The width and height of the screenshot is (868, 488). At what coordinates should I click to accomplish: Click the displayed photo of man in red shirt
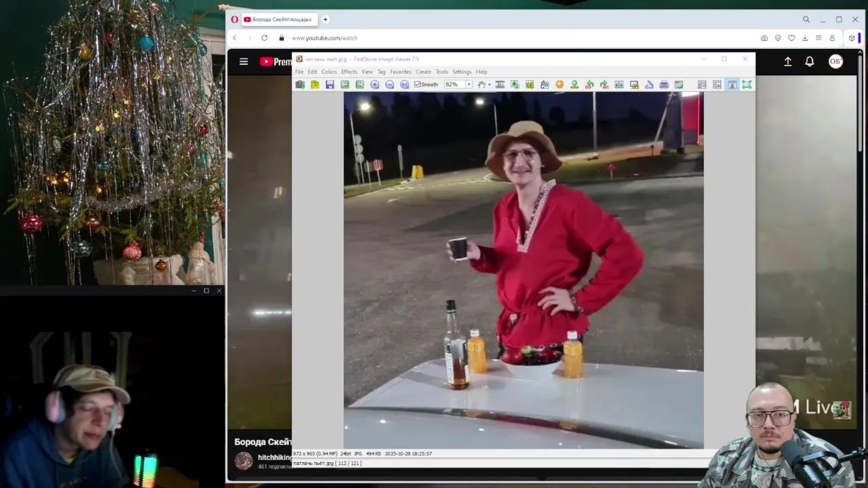[524, 270]
